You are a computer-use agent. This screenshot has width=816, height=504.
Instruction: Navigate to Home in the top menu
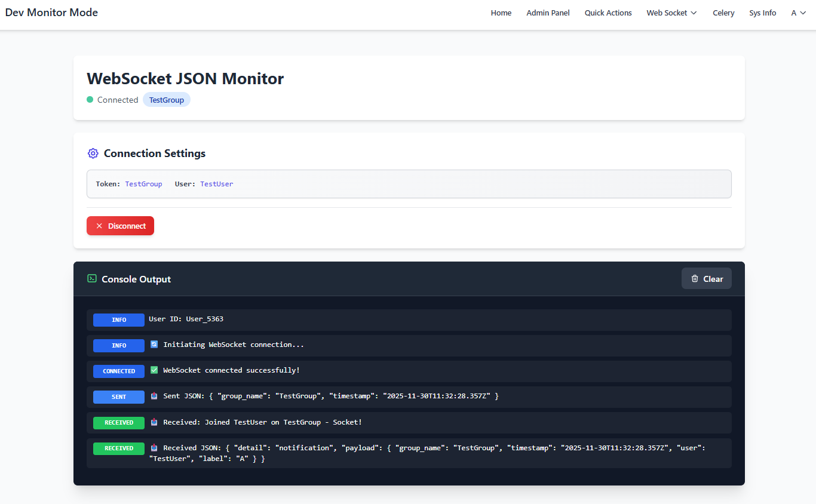[501, 12]
